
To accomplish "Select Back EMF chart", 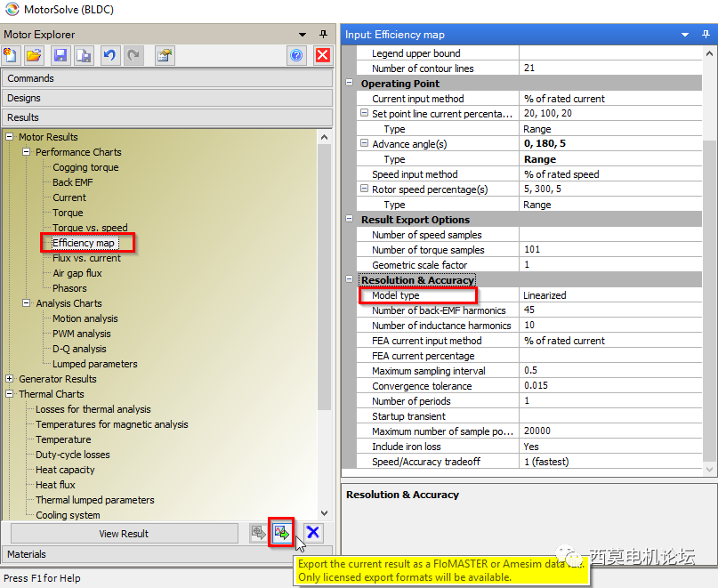I will click(73, 182).
